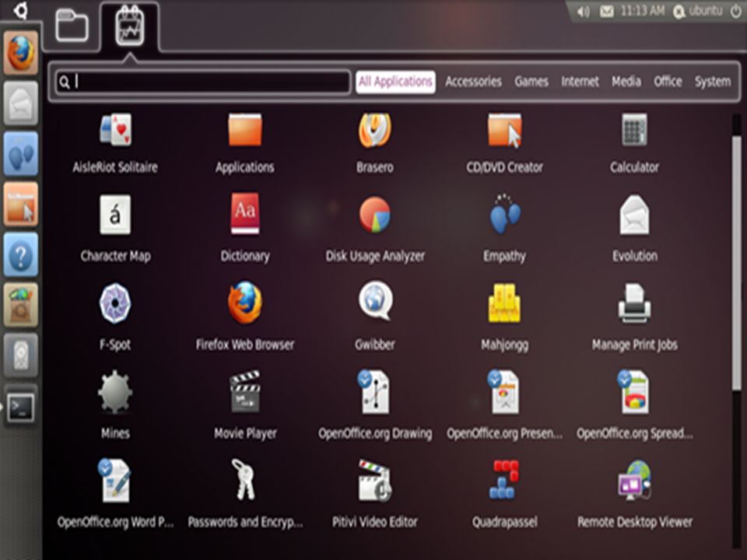Open OpenOffice.org Word Processor
The height and width of the screenshot is (560, 747).
click(115, 481)
